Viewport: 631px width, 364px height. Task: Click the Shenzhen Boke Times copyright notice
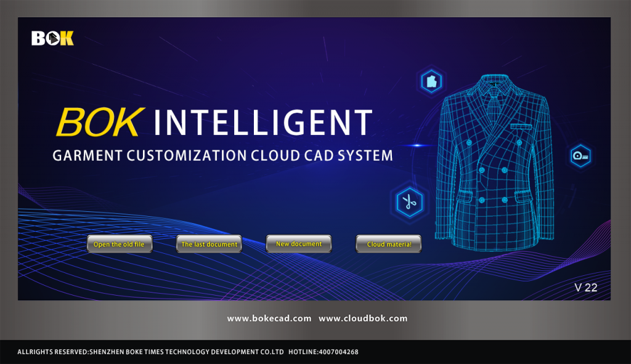tap(150, 352)
